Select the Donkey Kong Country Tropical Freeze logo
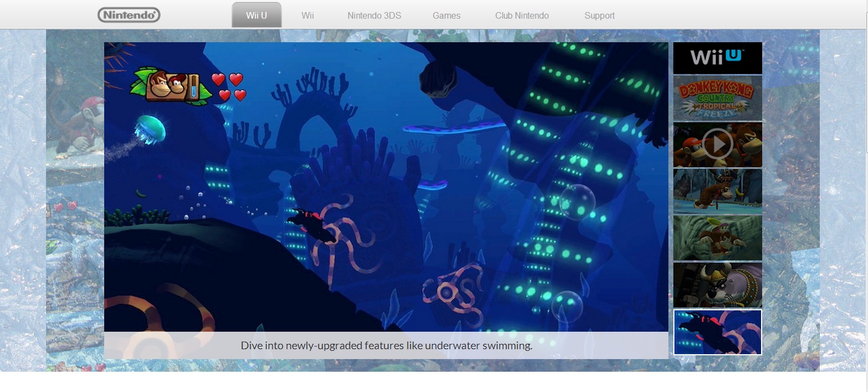Image resolution: width=868 pixels, height=392 pixels. point(717,98)
